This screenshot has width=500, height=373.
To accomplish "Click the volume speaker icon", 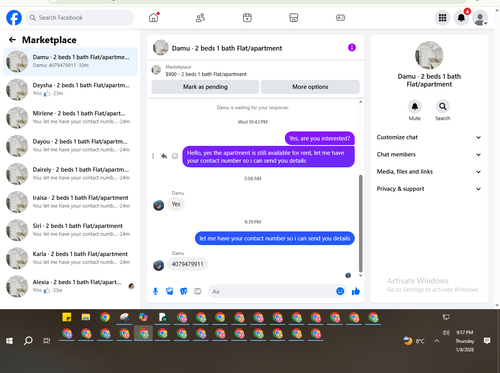I will [446, 332].
